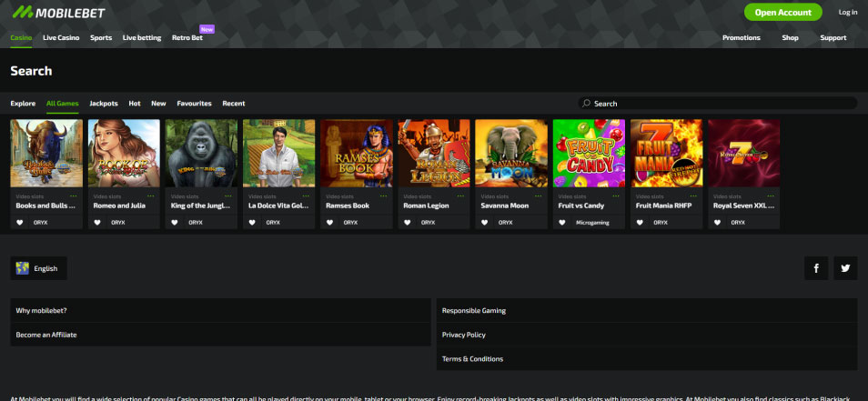868x401 pixels.
Task: Open the Shop page
Action: pos(790,37)
